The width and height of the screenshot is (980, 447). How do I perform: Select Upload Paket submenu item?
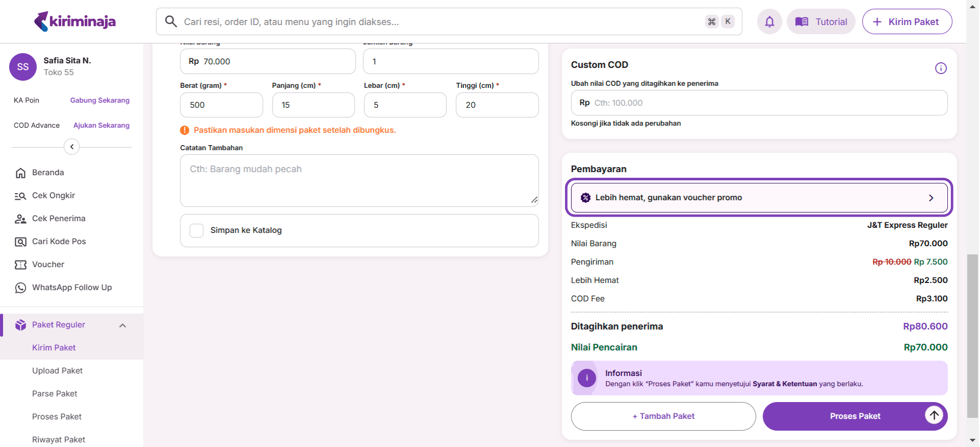(x=57, y=371)
